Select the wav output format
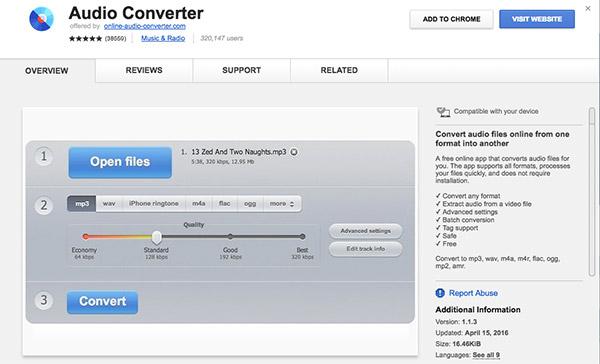 (x=109, y=204)
